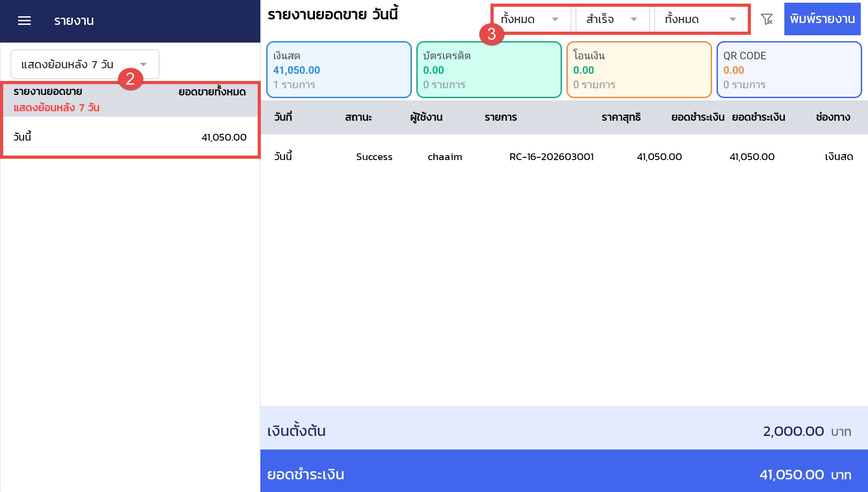Click the ราคาสุทธิ column header
The height and width of the screenshot is (492, 868).
[x=621, y=118]
